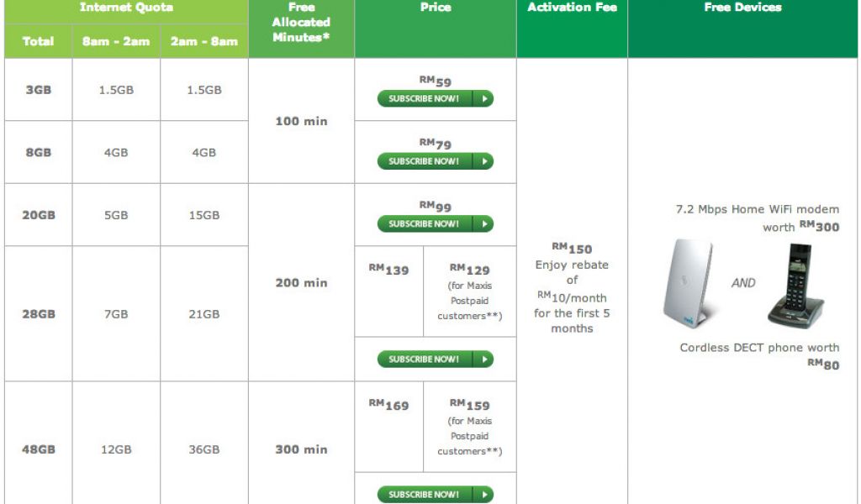Screen dimensions: 861x504
Task: Subscribe to the RM59 3GB plan
Action: (x=425, y=99)
